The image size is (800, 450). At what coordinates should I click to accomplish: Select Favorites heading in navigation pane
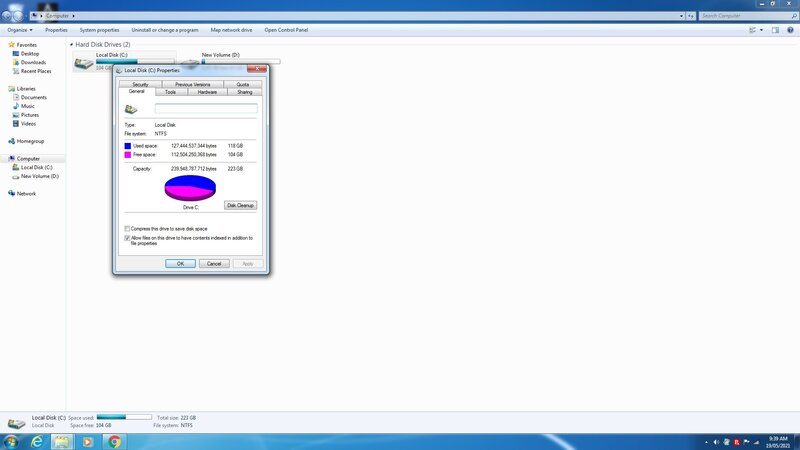point(27,45)
